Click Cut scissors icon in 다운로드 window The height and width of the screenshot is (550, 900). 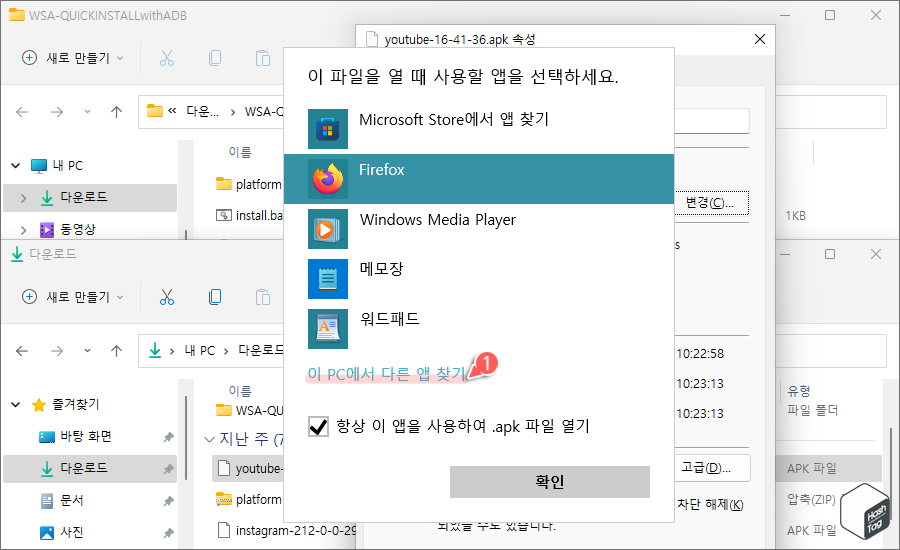[166, 297]
